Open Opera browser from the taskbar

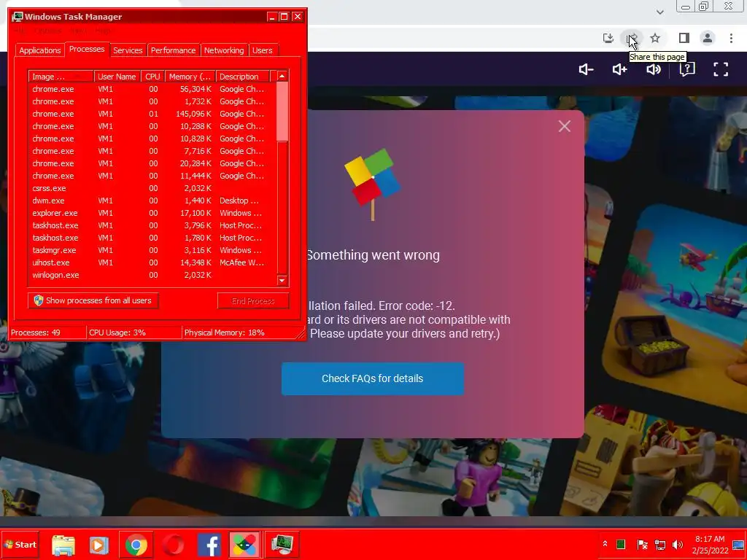(x=173, y=545)
